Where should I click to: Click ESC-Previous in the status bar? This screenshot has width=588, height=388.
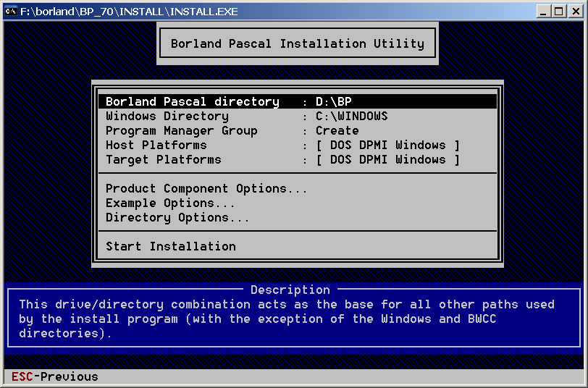[x=55, y=376]
